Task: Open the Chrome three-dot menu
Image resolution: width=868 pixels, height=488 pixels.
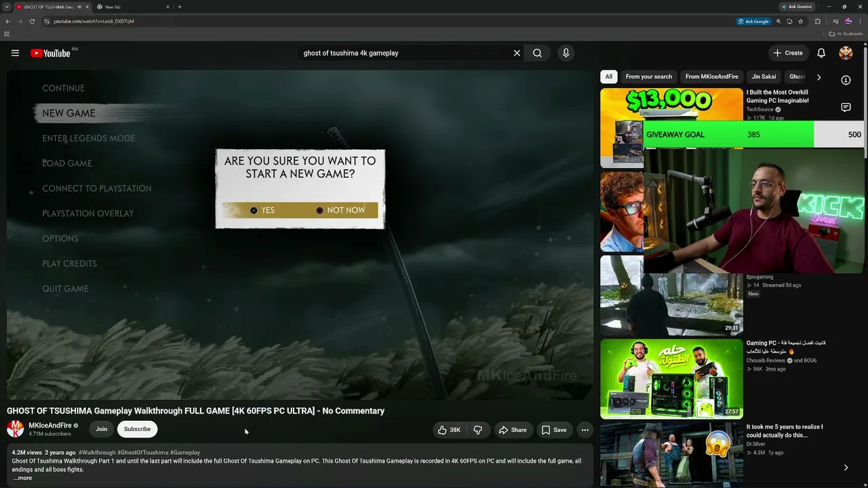Action: point(860,21)
